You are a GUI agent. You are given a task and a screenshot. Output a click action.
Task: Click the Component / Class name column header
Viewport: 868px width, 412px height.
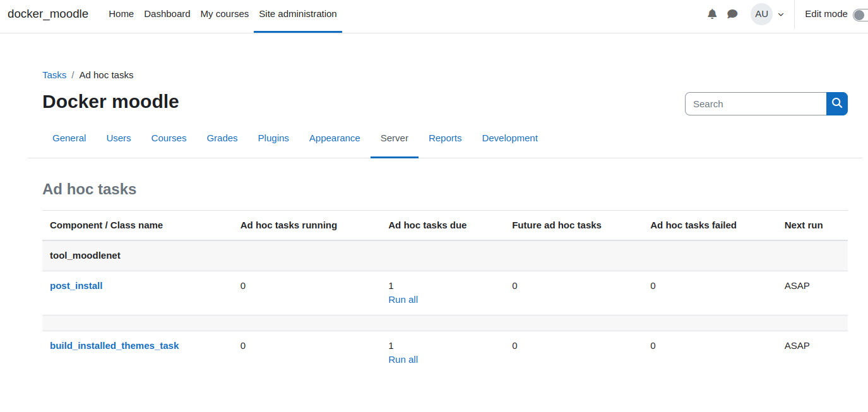106,225
